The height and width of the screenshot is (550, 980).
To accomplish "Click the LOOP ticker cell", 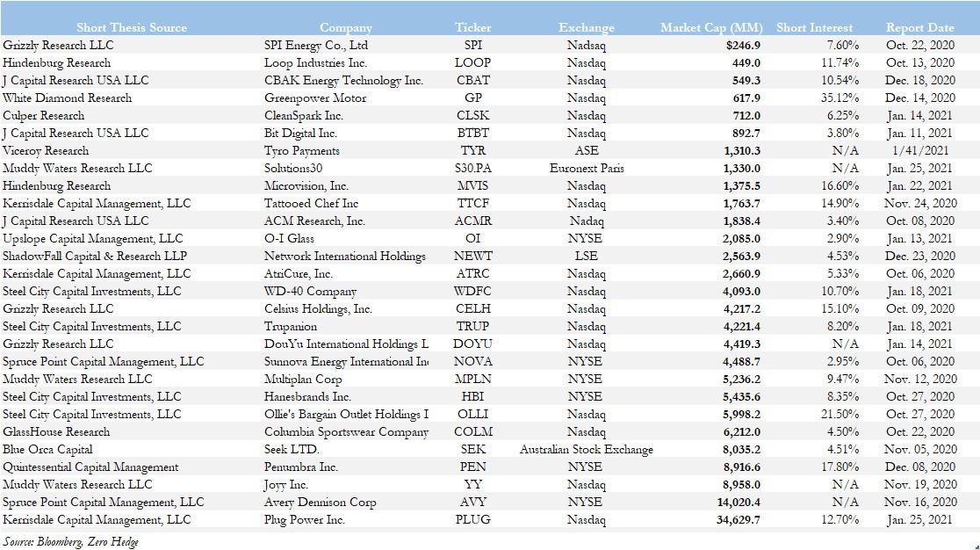I will click(x=472, y=62).
